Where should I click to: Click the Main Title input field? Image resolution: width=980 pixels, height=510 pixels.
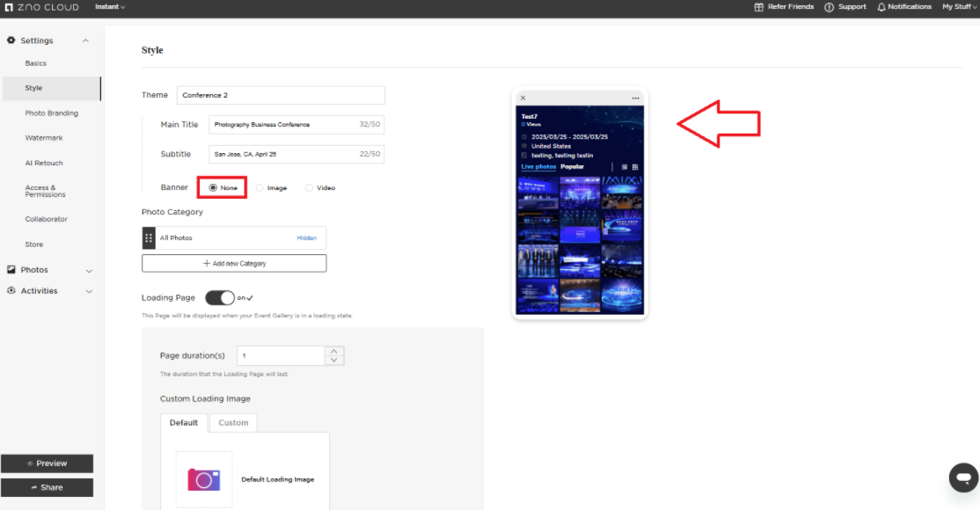[283, 125]
